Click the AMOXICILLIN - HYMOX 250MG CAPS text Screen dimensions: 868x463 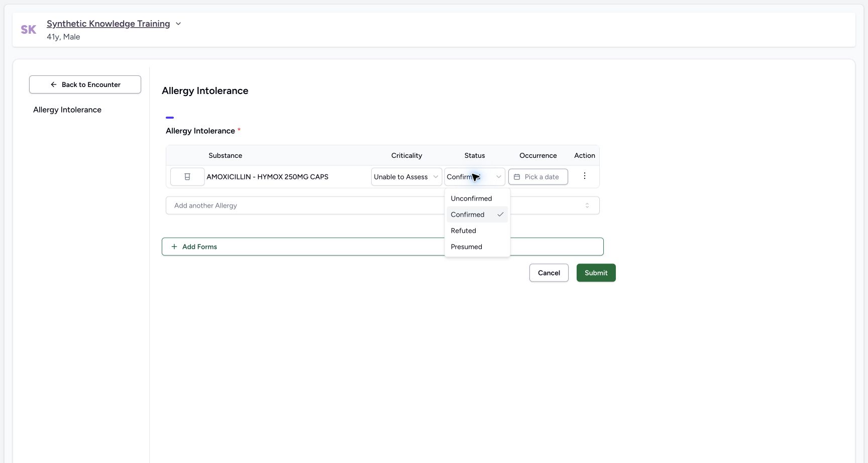point(267,177)
